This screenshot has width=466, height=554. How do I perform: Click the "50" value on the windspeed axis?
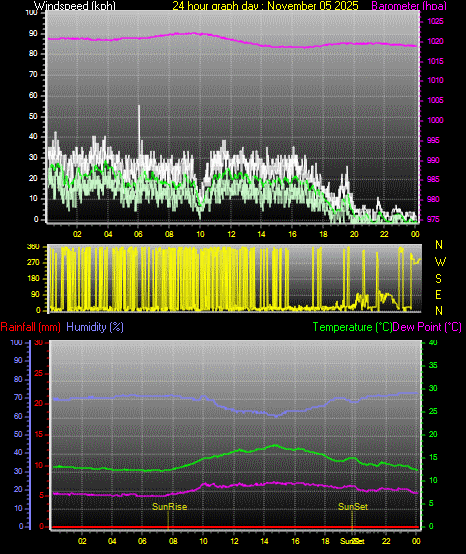(33, 116)
